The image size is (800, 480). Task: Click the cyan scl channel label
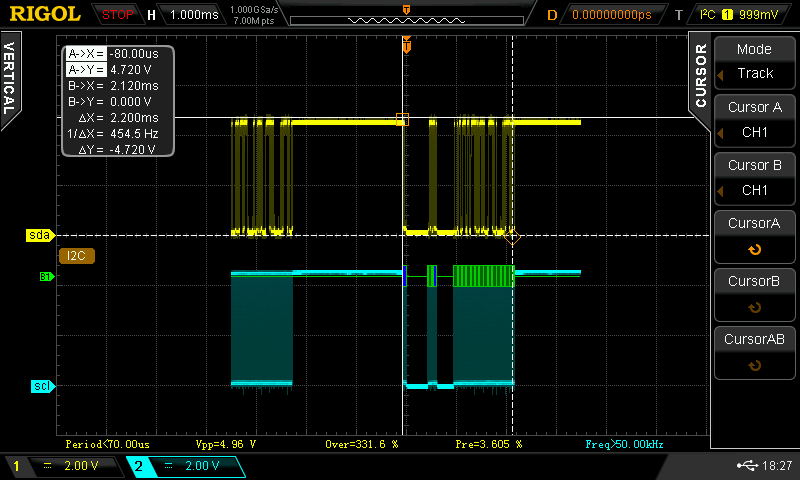(x=42, y=386)
